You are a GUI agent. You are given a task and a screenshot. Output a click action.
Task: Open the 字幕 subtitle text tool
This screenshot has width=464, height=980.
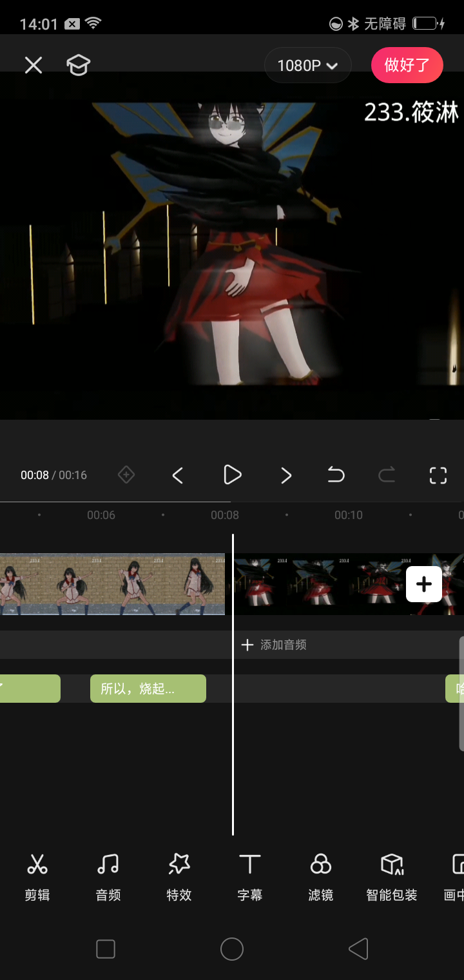[x=250, y=876]
